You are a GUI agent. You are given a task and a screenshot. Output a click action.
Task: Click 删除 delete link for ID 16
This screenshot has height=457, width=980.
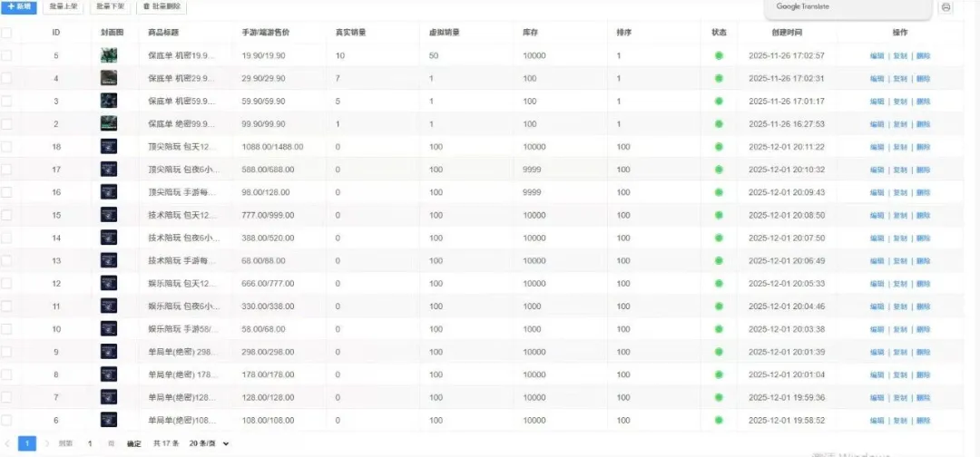(923, 192)
